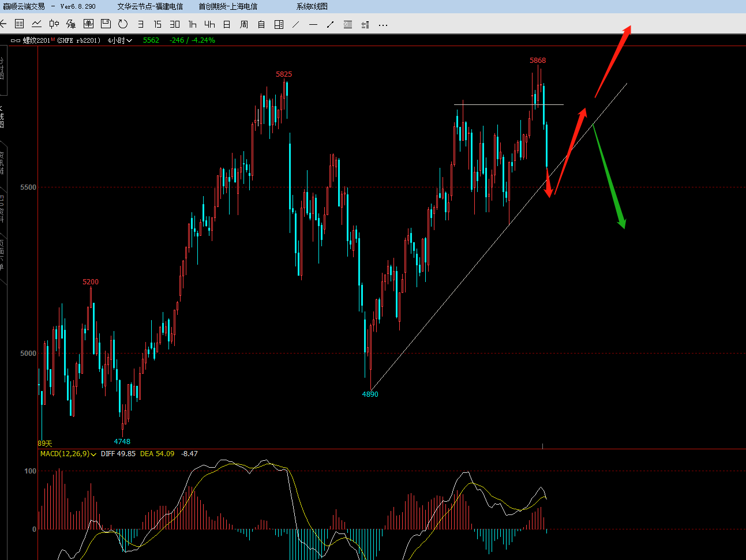The height and width of the screenshot is (560, 746).
Task: Click the 5200 peak price label
Action: pyautogui.click(x=91, y=281)
